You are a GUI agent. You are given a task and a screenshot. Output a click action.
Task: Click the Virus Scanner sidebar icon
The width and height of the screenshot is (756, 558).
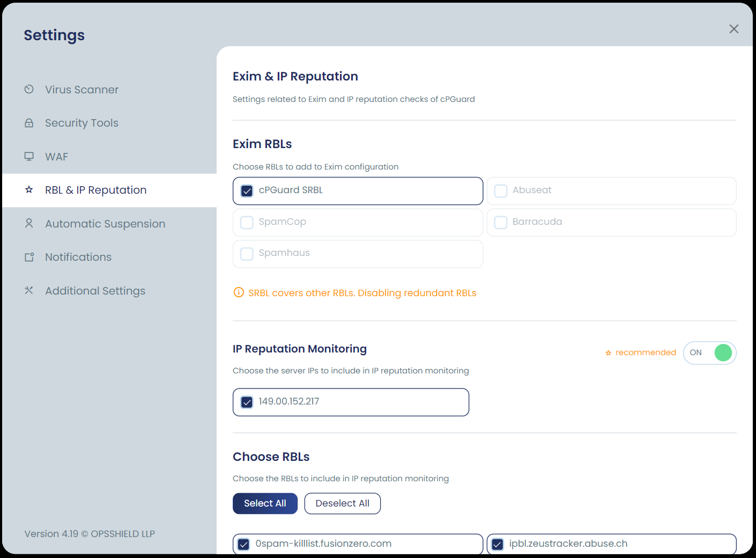point(29,89)
